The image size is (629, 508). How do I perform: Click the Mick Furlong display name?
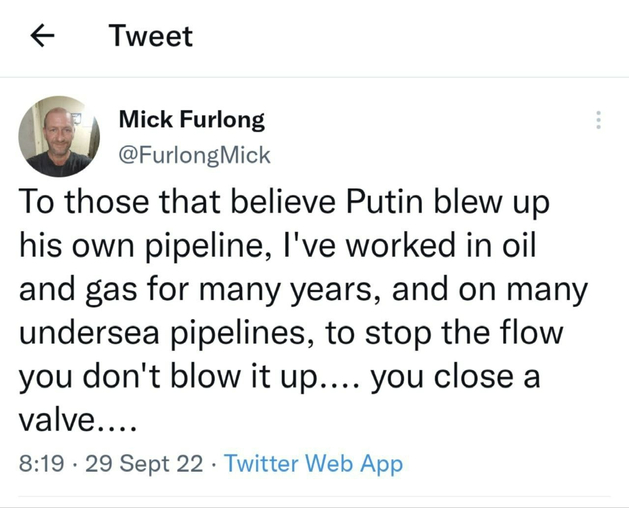click(x=191, y=120)
